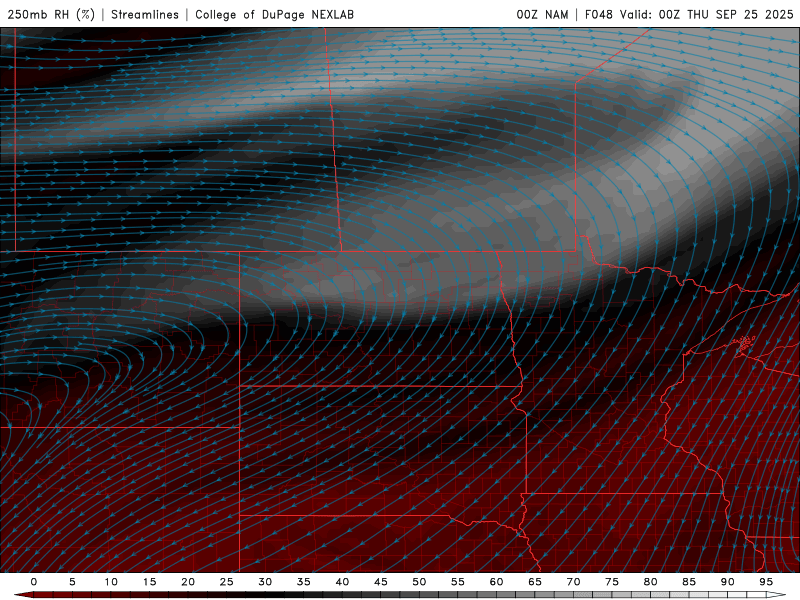Click the "Valid: 00Z THU SEP 25 2025" text
800x600 pixels.
click(706, 14)
